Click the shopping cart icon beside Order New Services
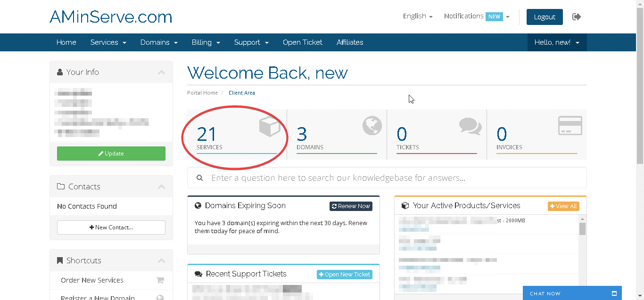Screen dimensions: 644x300 tap(160, 280)
